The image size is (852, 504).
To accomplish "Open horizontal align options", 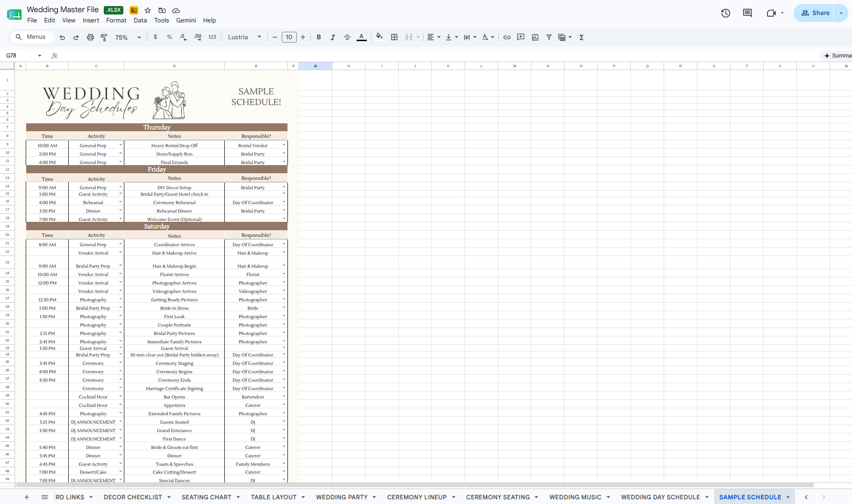I will (x=434, y=37).
